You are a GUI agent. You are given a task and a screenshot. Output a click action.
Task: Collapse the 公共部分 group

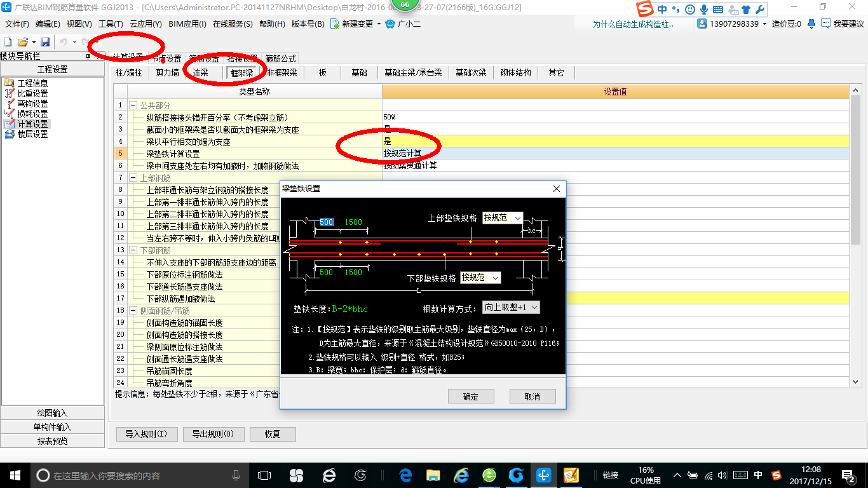click(133, 105)
